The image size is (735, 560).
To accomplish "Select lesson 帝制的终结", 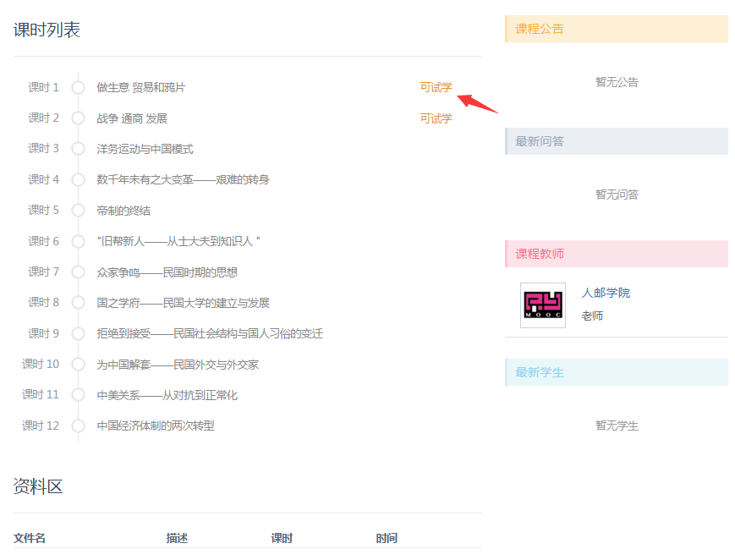I will click(123, 211).
